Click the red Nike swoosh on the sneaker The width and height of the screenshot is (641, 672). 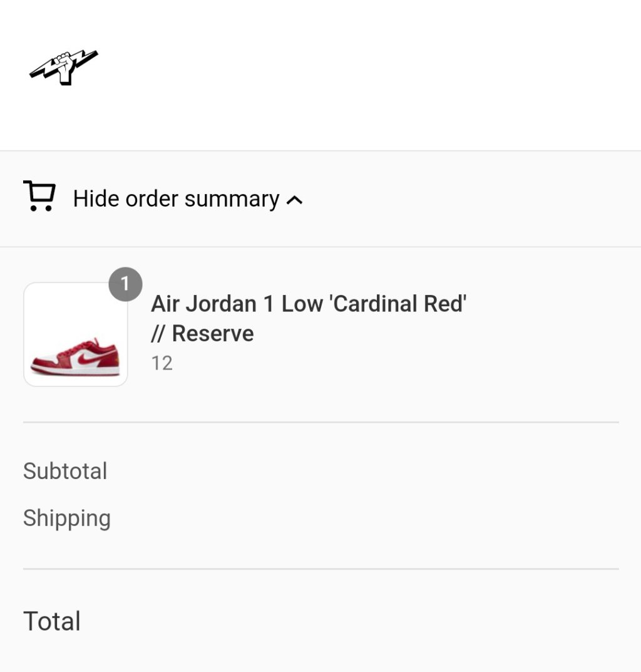pyautogui.click(x=89, y=356)
